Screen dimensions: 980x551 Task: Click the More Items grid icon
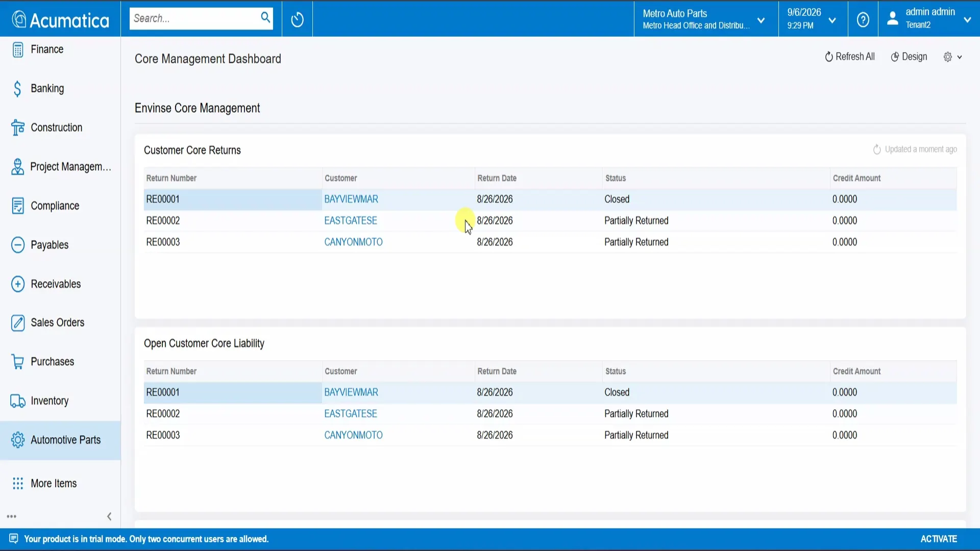[x=18, y=484]
